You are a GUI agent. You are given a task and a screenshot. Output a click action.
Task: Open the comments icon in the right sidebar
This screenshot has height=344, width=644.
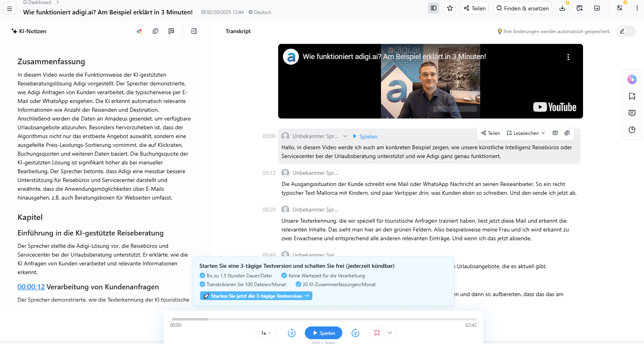pos(632,113)
